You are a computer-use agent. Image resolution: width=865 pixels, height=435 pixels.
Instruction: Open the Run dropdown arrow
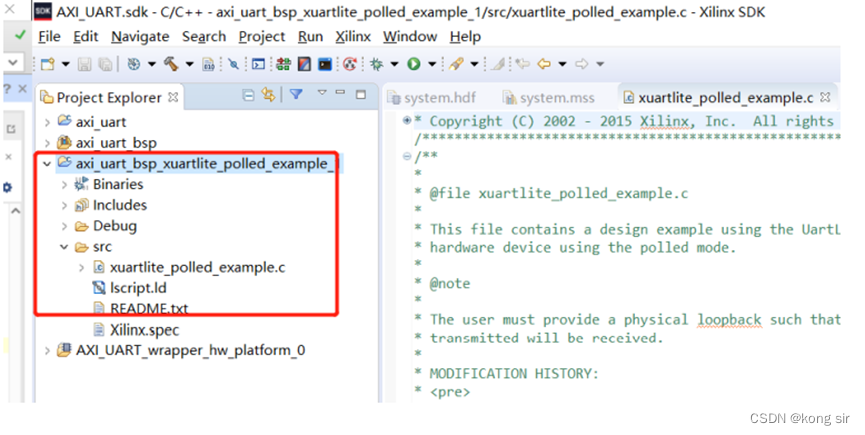432,64
